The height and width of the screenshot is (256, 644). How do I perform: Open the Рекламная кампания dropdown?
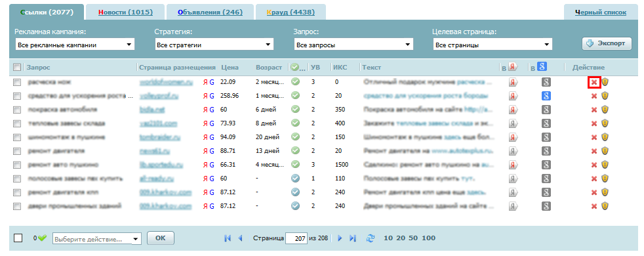[75, 45]
